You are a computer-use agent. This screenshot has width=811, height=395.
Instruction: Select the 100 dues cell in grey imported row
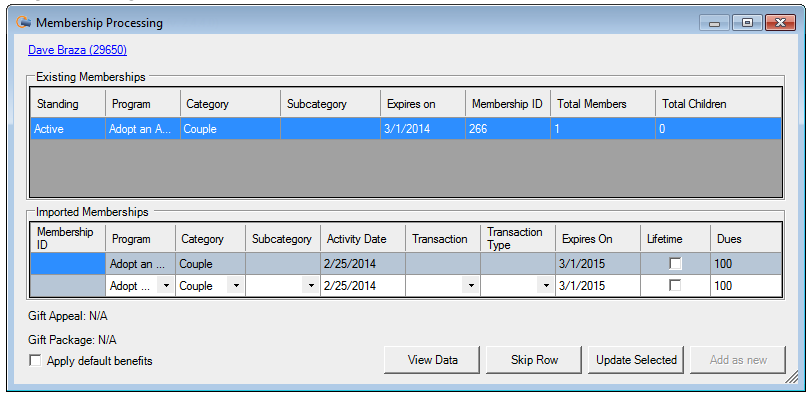pyautogui.click(x=746, y=264)
